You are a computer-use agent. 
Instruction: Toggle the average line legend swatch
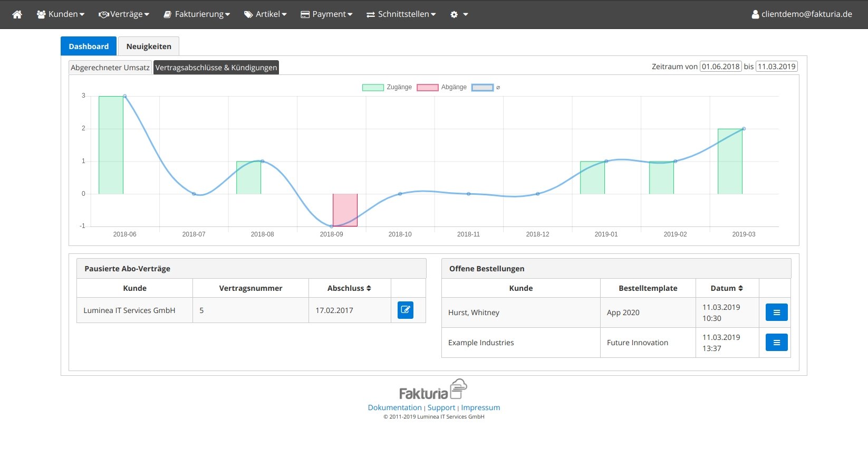483,88
